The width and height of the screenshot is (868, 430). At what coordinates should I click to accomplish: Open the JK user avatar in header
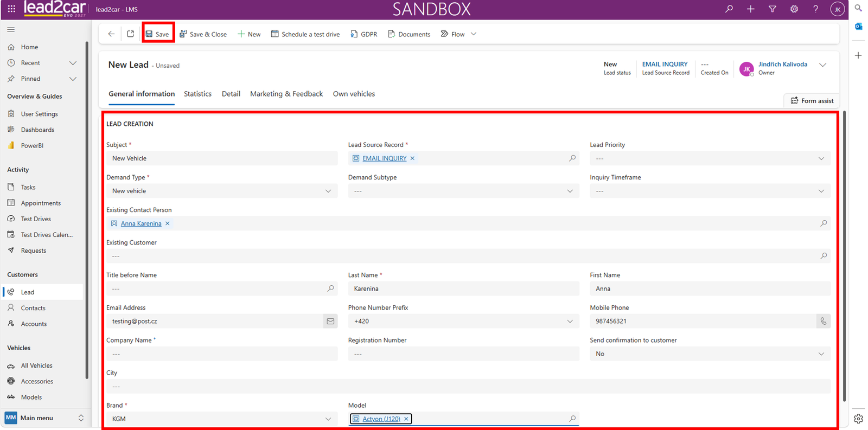tap(838, 9)
